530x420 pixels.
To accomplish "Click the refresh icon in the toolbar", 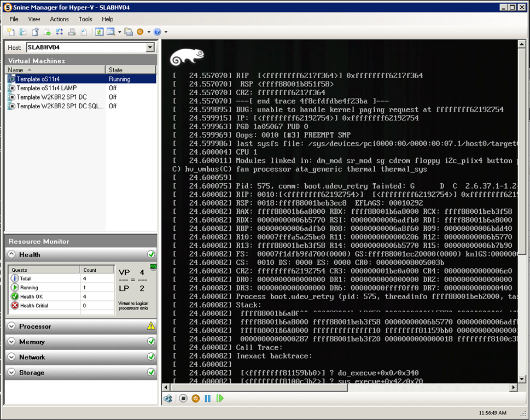I will (x=99, y=32).
